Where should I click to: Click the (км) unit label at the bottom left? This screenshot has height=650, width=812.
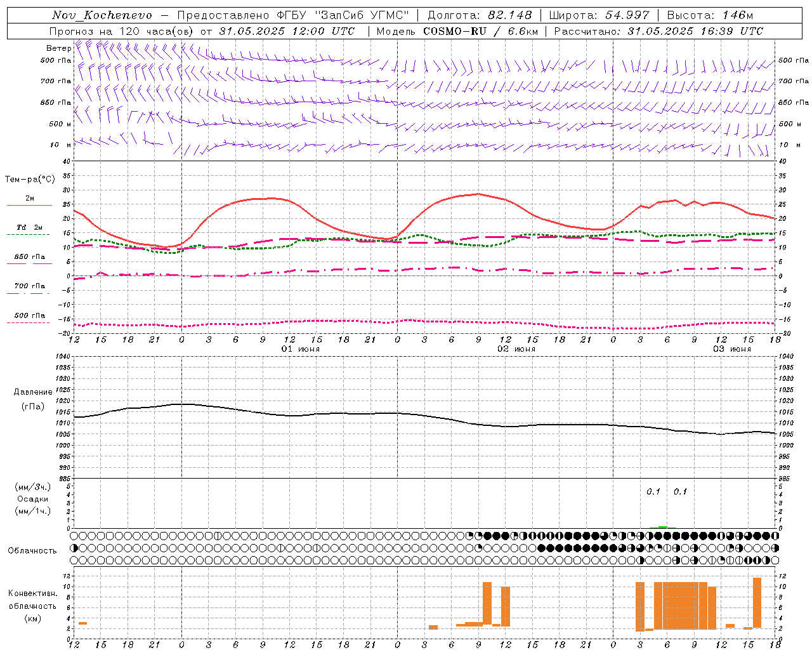[x=33, y=618]
